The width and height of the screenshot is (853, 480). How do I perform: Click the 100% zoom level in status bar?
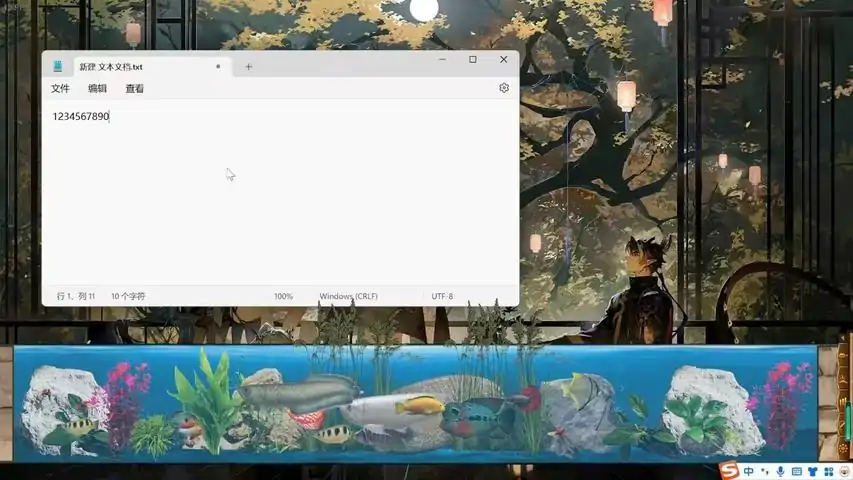283,297
